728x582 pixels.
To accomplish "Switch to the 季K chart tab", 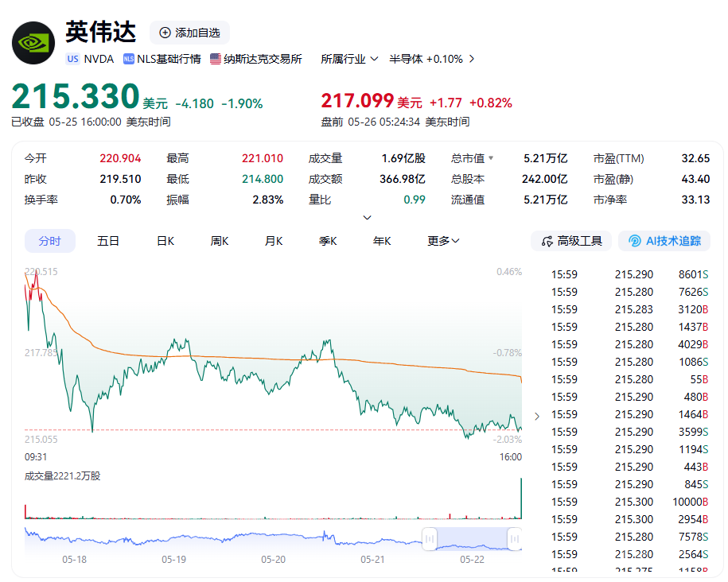I will point(328,241).
